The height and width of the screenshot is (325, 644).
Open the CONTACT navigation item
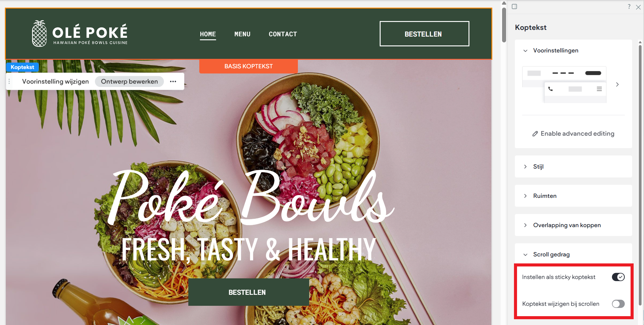[283, 34]
